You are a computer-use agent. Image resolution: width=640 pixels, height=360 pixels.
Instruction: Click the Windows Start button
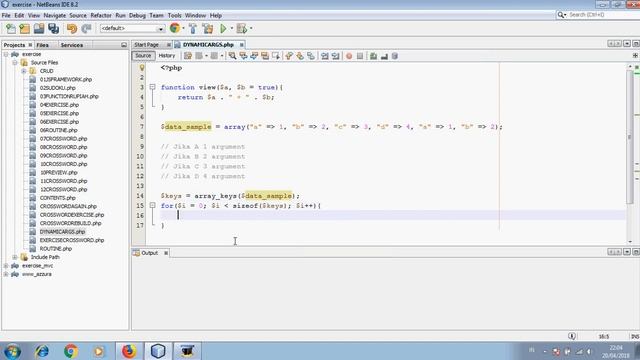point(12,351)
